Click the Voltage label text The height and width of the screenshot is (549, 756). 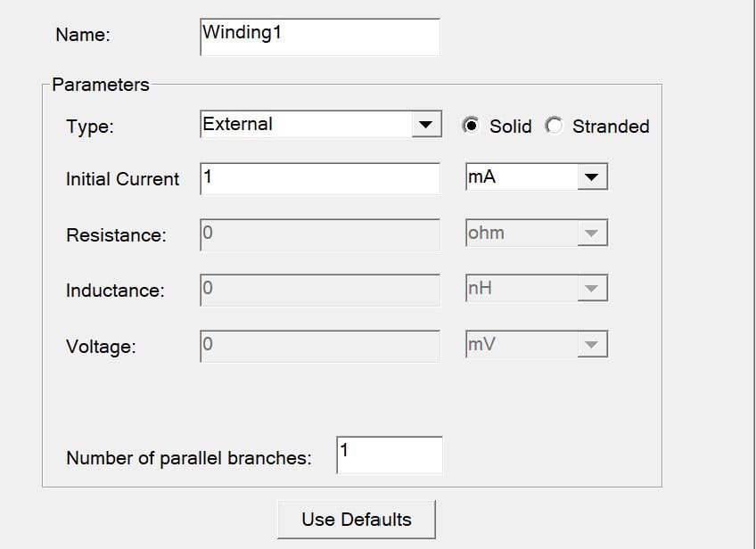(101, 347)
